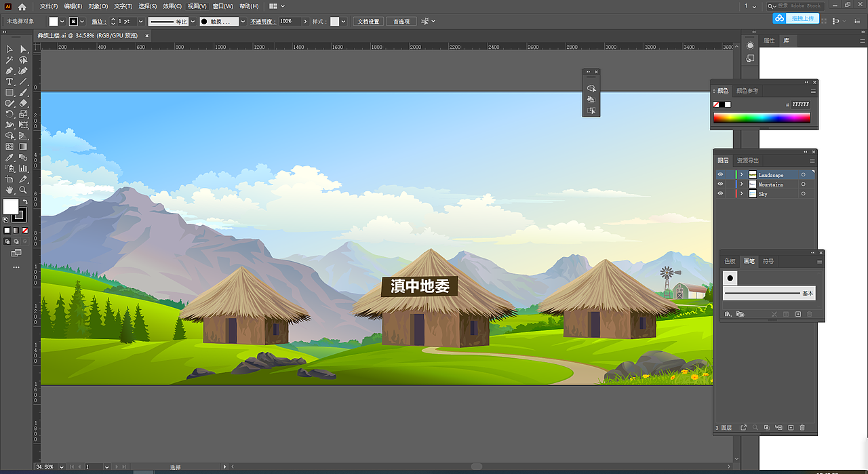Image resolution: width=868 pixels, height=474 pixels.
Task: Select the Rectangle tool
Action: point(9,92)
